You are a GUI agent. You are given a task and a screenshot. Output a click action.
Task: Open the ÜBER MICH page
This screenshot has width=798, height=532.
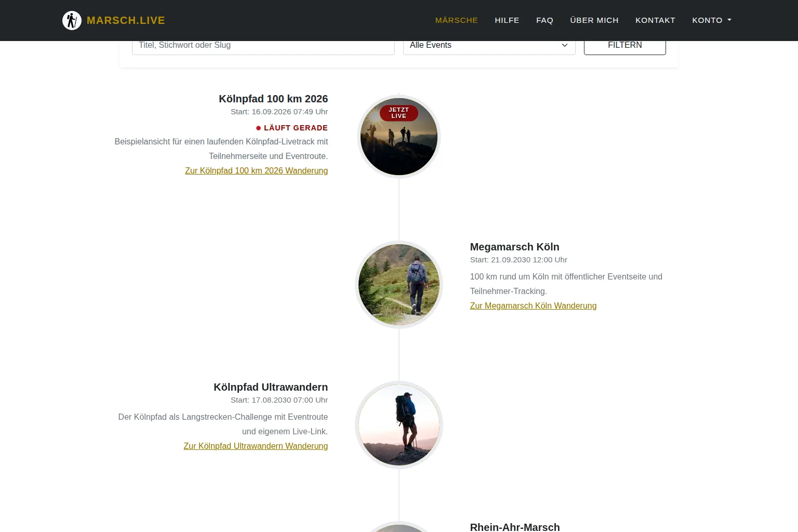[x=594, y=20]
